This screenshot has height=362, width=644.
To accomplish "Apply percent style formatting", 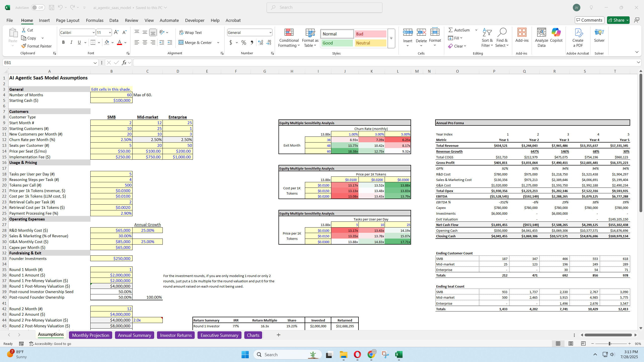I will pos(244,42).
